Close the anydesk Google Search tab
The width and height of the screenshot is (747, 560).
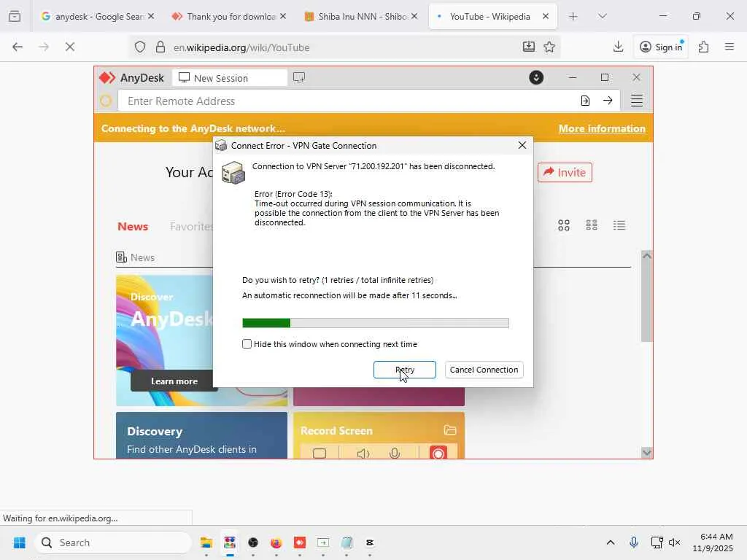150,16
